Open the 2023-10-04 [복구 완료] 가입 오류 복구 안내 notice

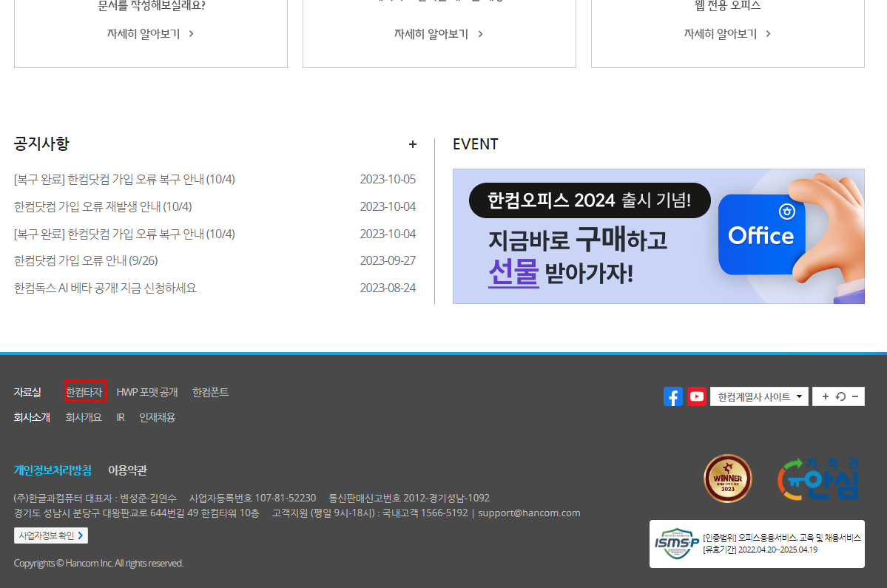pyautogui.click(x=124, y=234)
